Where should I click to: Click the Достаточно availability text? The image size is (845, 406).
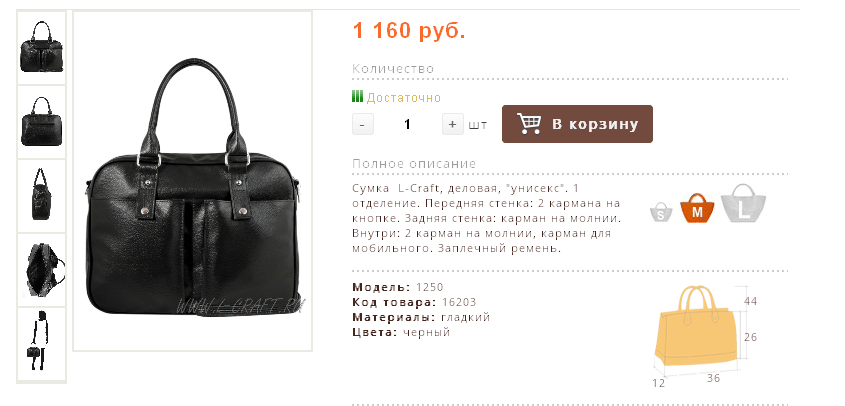[404, 98]
